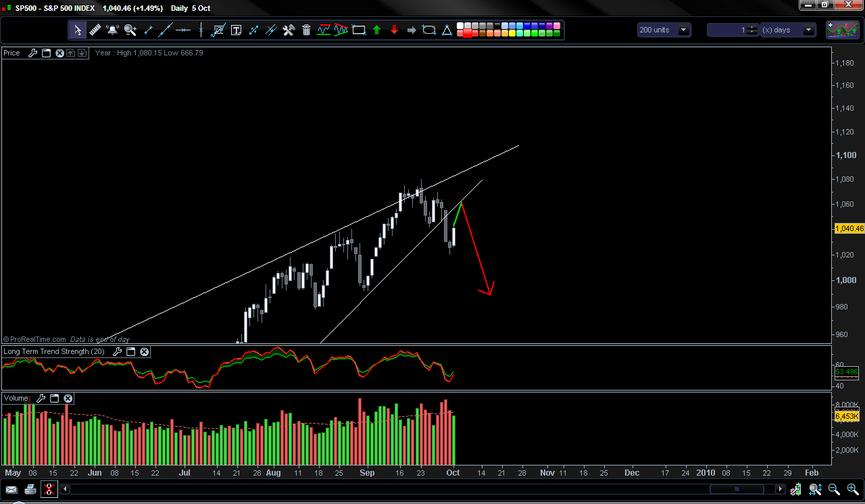The width and height of the screenshot is (865, 504).
Task: Close the Price panel
Action: coord(59,53)
